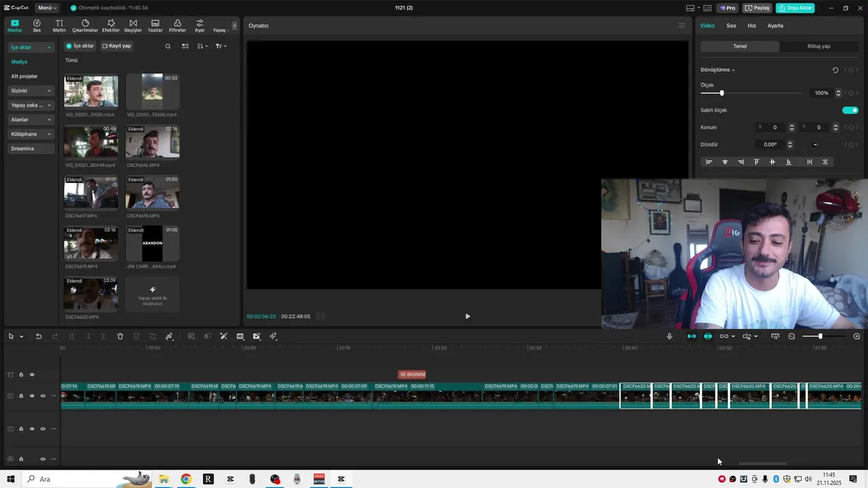
Task: Click the marker shield icon in timeline toolbar
Action: pyautogui.click(x=136, y=336)
